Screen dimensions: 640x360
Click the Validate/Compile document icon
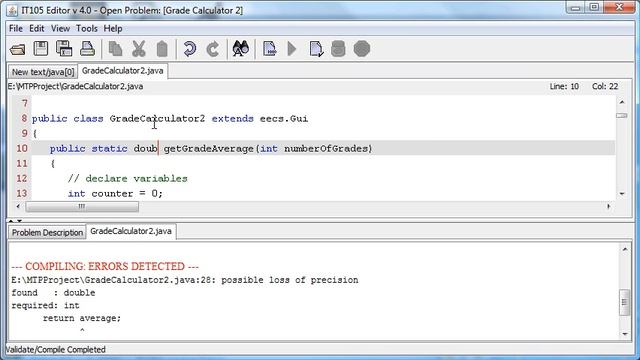coord(269,49)
